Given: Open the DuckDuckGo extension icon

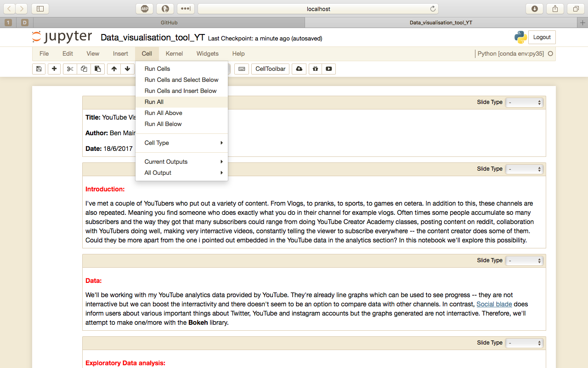Looking at the screenshot, I should (x=165, y=9).
